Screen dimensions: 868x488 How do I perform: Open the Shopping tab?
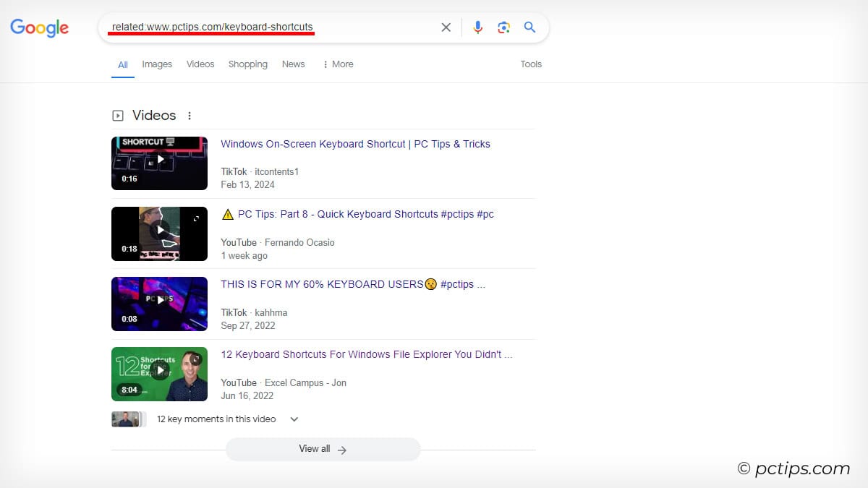pos(248,64)
